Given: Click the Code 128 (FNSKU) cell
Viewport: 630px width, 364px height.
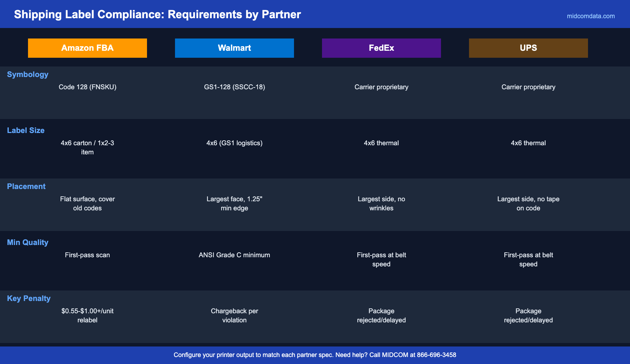Looking at the screenshot, I should point(87,87).
